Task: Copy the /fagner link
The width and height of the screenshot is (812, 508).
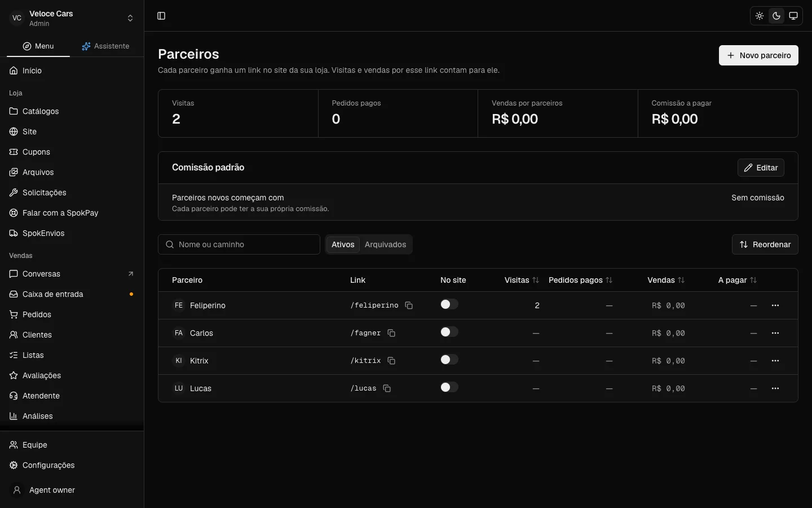Action: click(x=391, y=333)
